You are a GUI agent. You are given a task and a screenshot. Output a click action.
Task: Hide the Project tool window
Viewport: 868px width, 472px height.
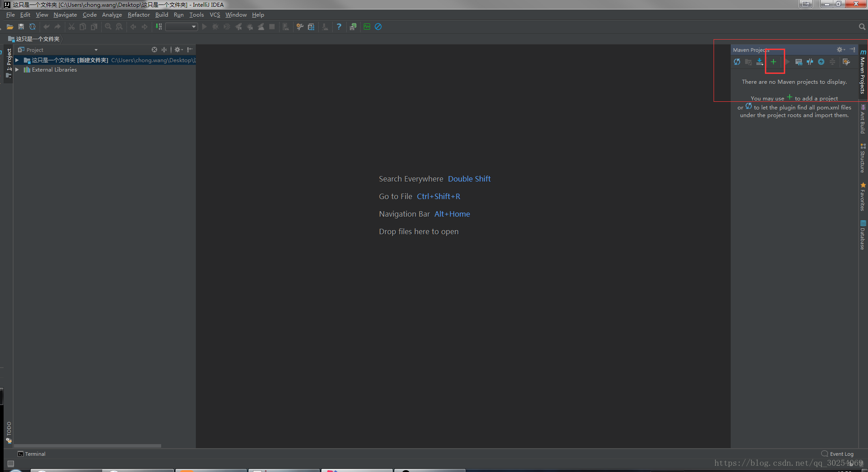click(x=190, y=50)
